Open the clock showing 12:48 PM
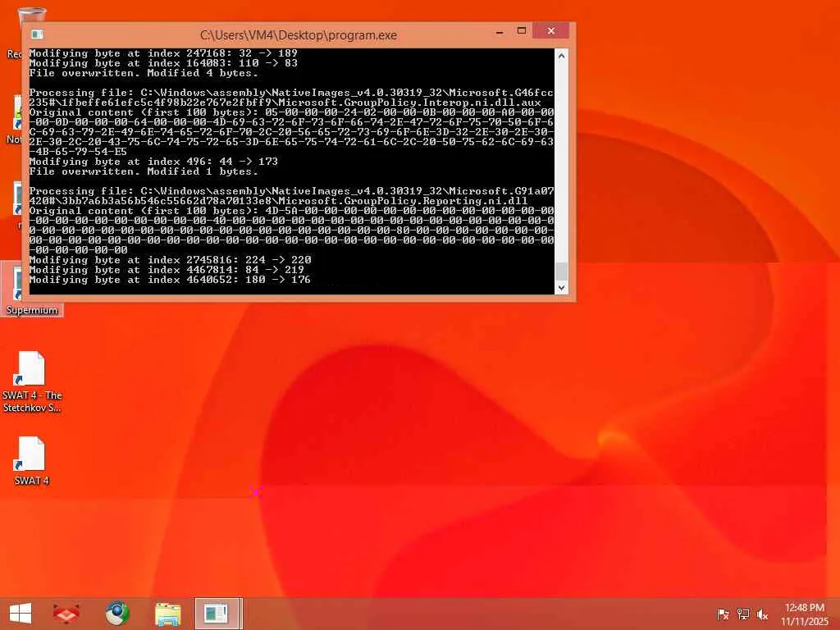Image resolution: width=840 pixels, height=630 pixels. point(804,608)
